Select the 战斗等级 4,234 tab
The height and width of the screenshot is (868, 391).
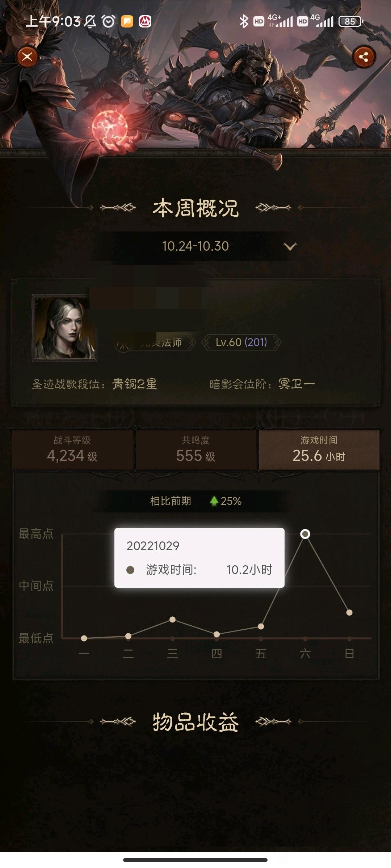point(72,450)
